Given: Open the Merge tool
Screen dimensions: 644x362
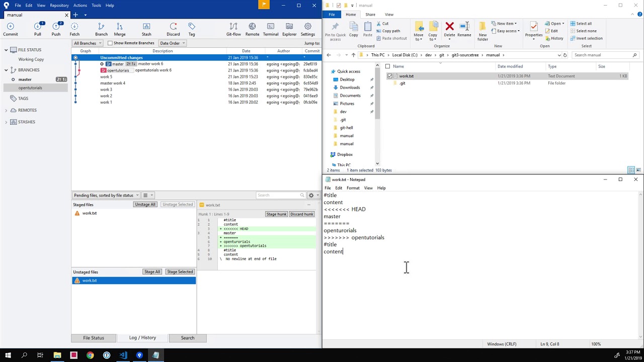Looking at the screenshot, I should click(120, 29).
